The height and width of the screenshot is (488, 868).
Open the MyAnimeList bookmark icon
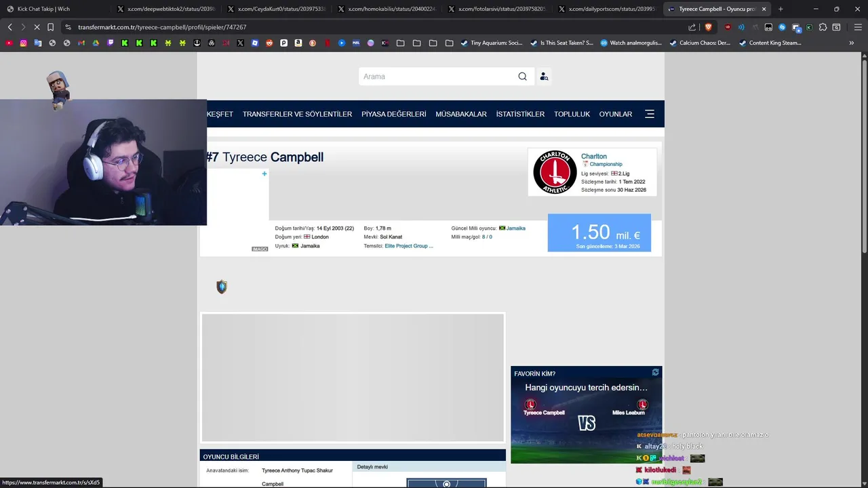coord(356,43)
